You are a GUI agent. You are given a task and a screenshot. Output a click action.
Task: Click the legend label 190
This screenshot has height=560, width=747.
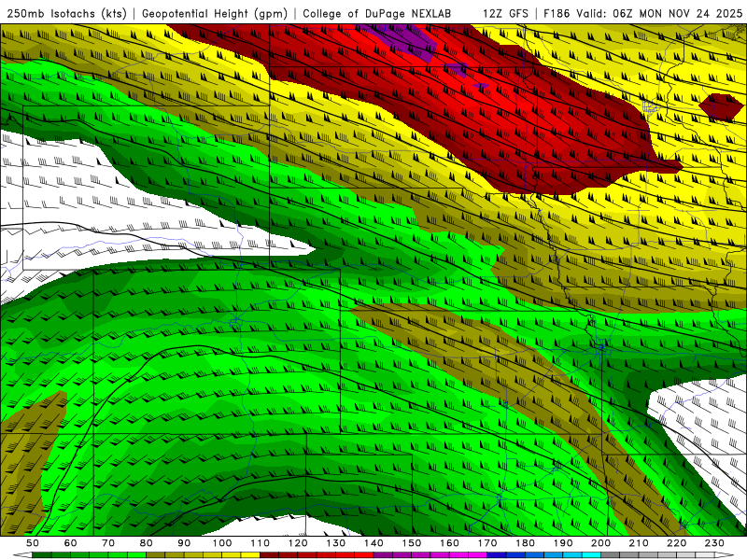(x=563, y=543)
